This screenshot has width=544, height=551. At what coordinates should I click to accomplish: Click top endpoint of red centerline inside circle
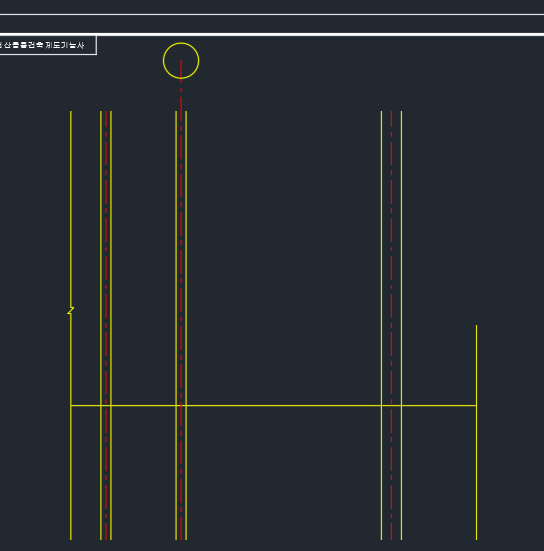click(x=181, y=60)
